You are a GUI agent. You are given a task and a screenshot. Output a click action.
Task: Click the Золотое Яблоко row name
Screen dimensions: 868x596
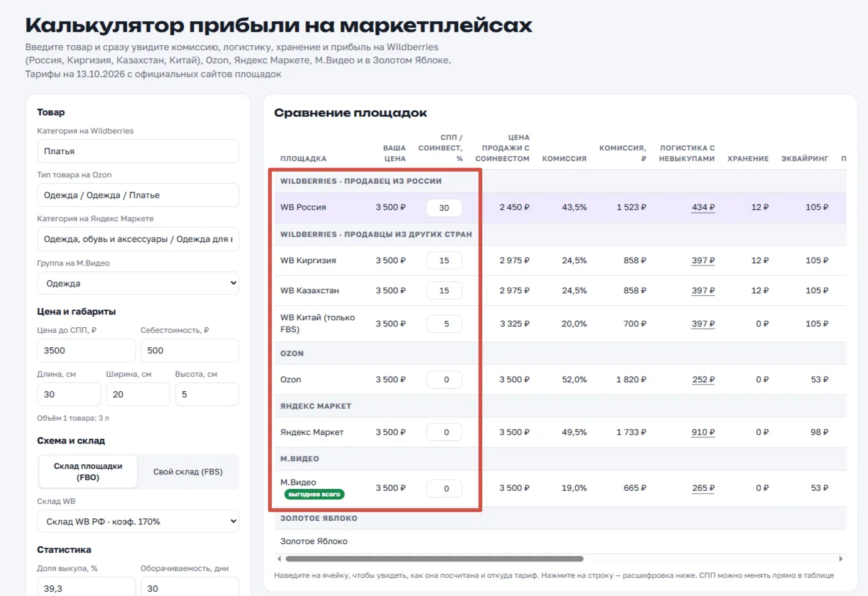(x=314, y=541)
